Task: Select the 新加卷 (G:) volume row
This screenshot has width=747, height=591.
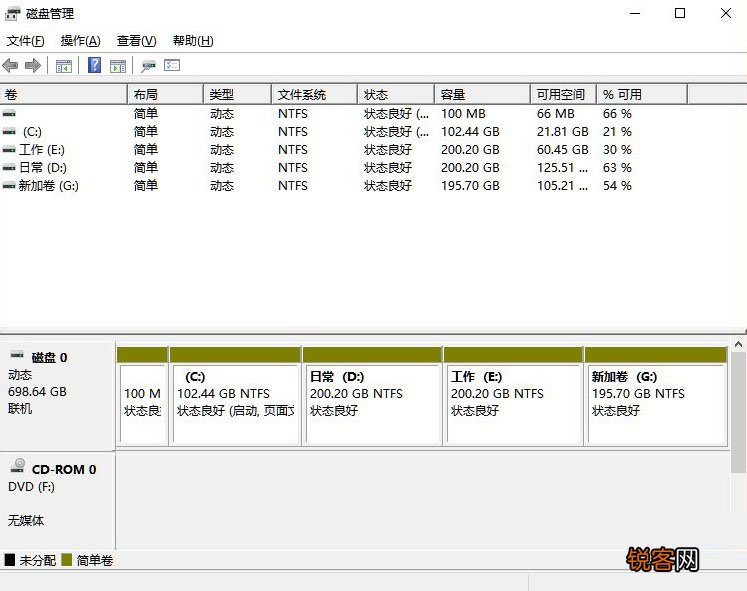Action: pyautogui.click(x=343, y=186)
